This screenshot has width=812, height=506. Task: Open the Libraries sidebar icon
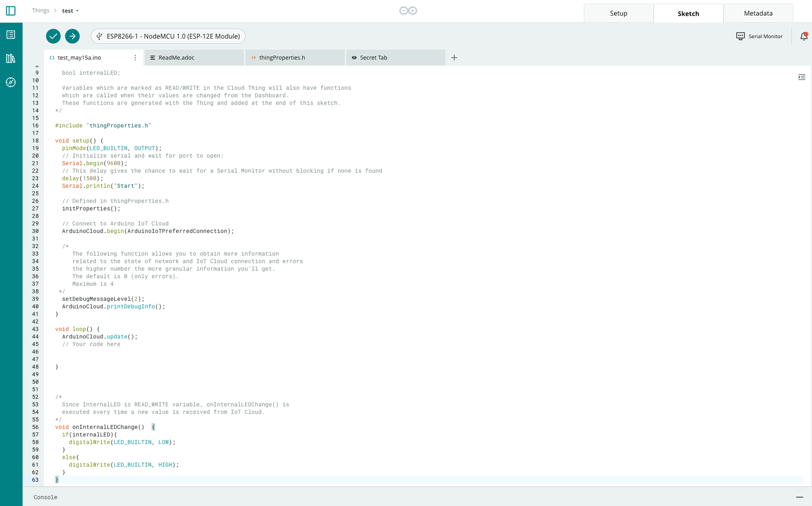point(11,58)
